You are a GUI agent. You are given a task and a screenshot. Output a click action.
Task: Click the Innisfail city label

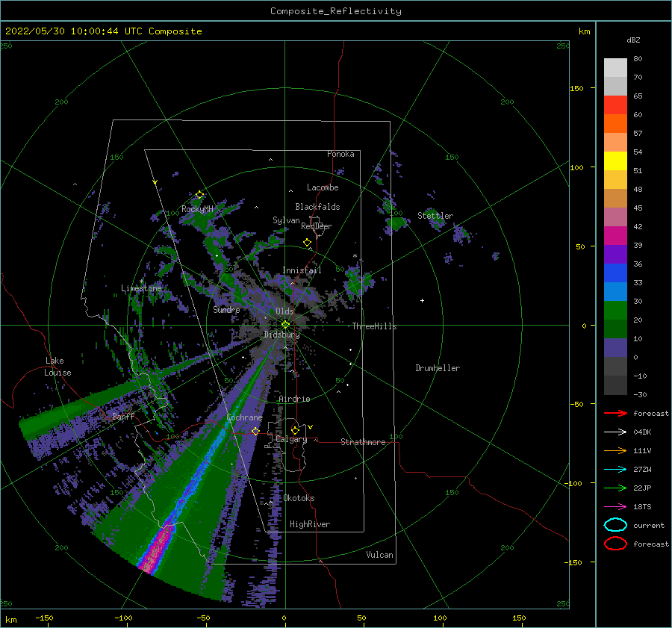tap(302, 270)
